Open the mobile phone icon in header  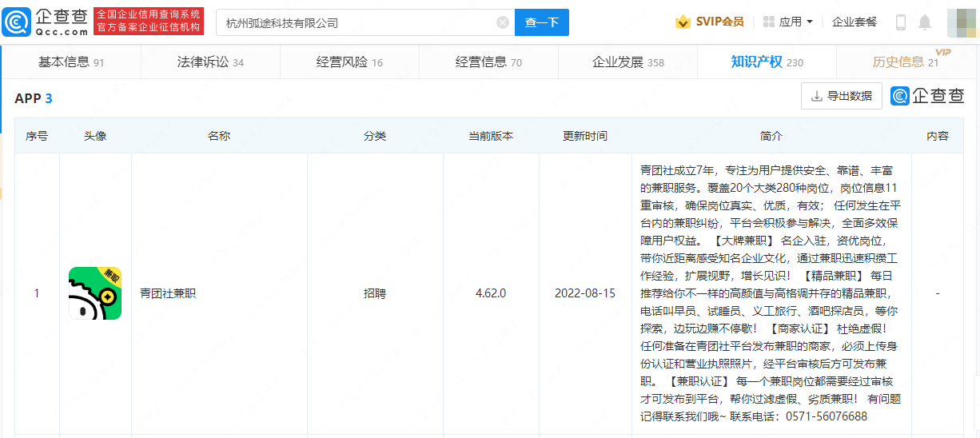coord(901,22)
